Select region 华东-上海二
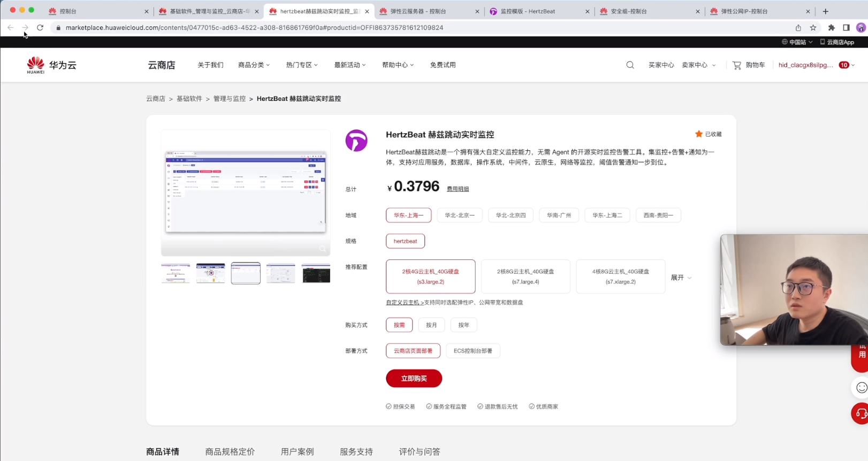Image resolution: width=868 pixels, height=461 pixels. (x=607, y=216)
